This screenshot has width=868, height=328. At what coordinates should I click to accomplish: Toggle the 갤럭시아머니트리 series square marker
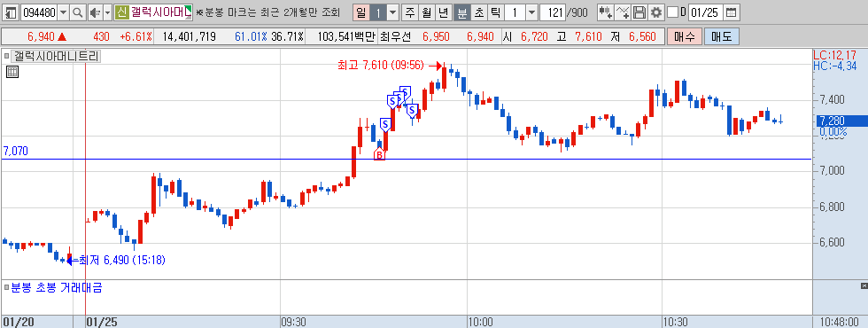coord(7,56)
